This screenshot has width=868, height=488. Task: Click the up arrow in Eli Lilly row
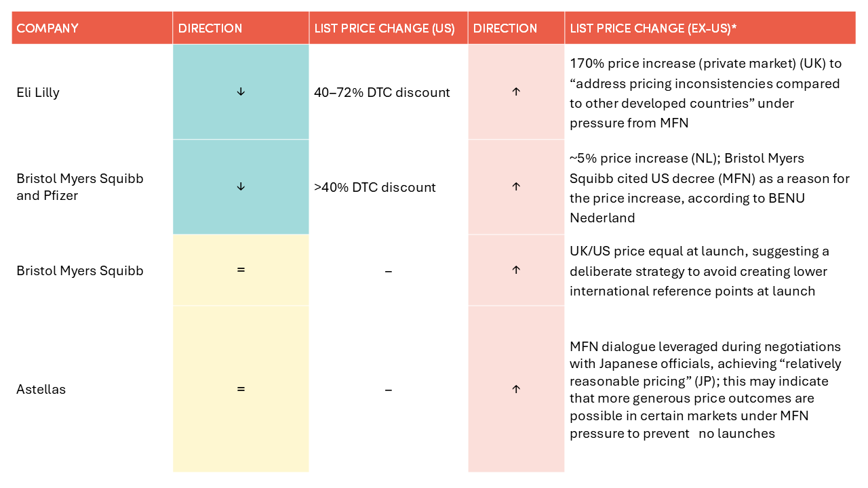point(516,92)
